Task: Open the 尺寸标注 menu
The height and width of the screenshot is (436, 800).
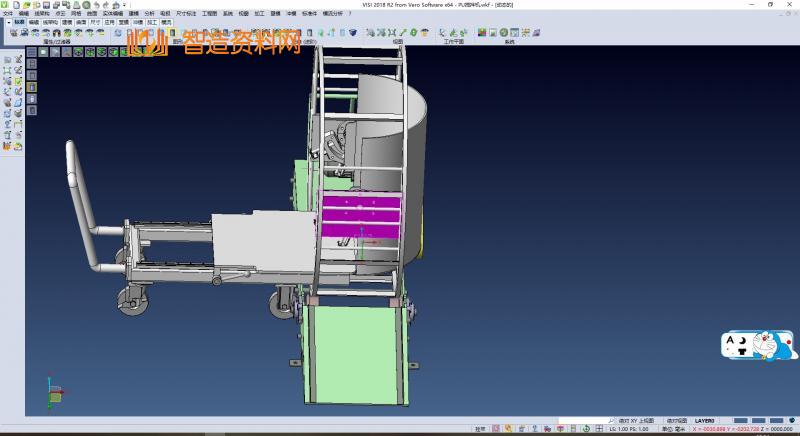Action: pyautogui.click(x=187, y=13)
